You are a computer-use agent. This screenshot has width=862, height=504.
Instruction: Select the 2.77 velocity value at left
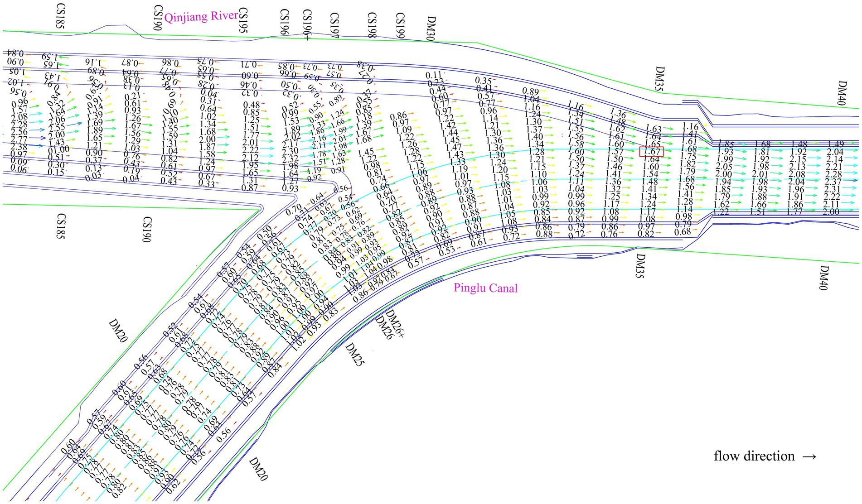point(19,139)
